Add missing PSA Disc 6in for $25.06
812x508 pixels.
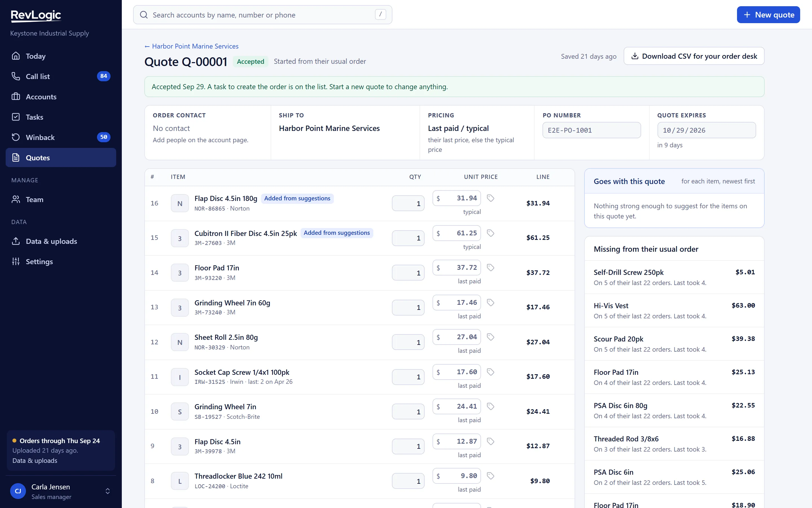click(674, 477)
